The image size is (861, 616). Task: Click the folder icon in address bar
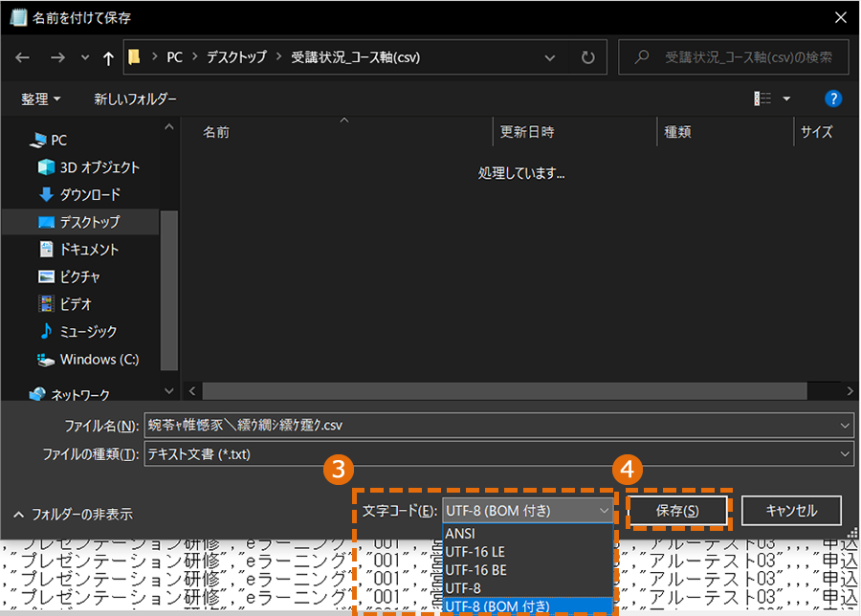(x=134, y=56)
